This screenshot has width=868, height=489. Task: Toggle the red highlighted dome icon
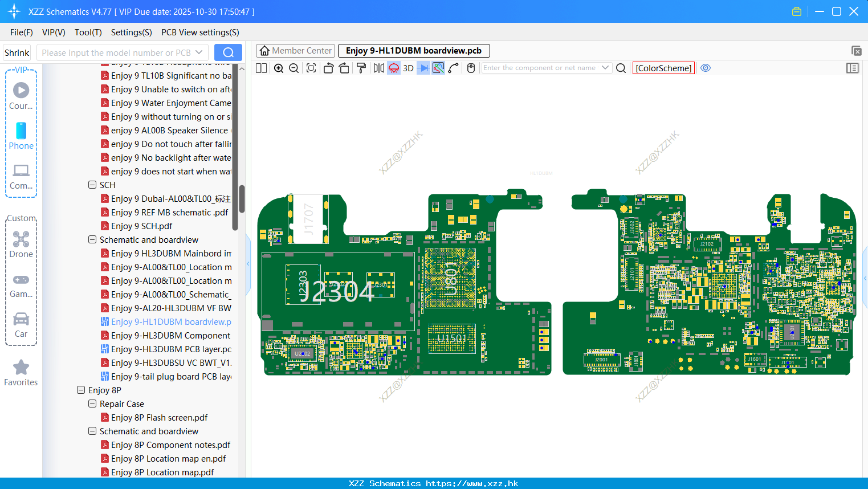click(x=394, y=68)
